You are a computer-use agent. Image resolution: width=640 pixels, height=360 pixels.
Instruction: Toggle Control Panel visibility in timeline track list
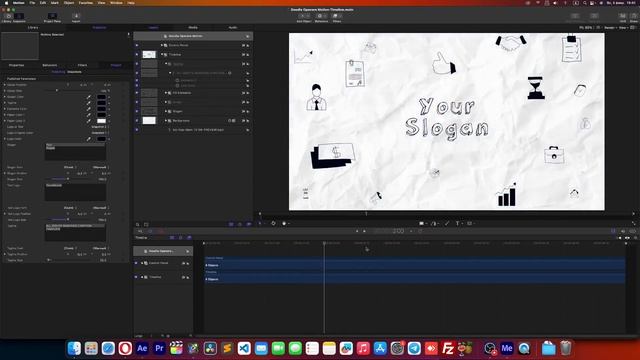(x=136, y=263)
